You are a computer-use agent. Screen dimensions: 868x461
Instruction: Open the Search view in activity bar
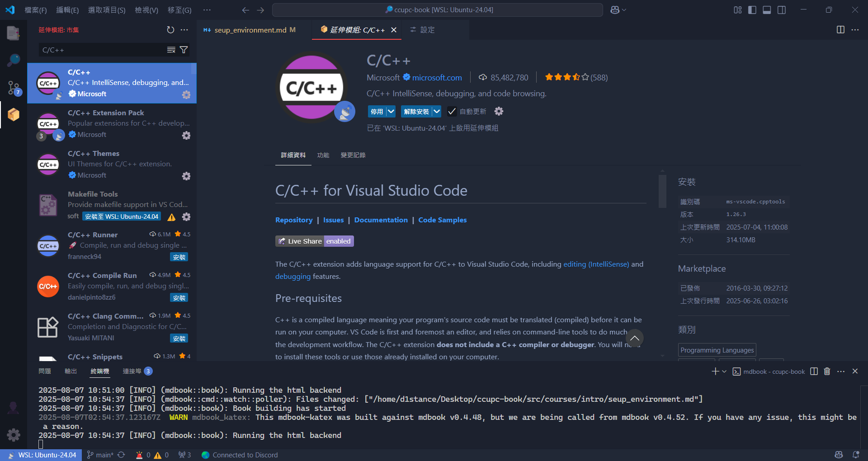pyautogui.click(x=13, y=60)
